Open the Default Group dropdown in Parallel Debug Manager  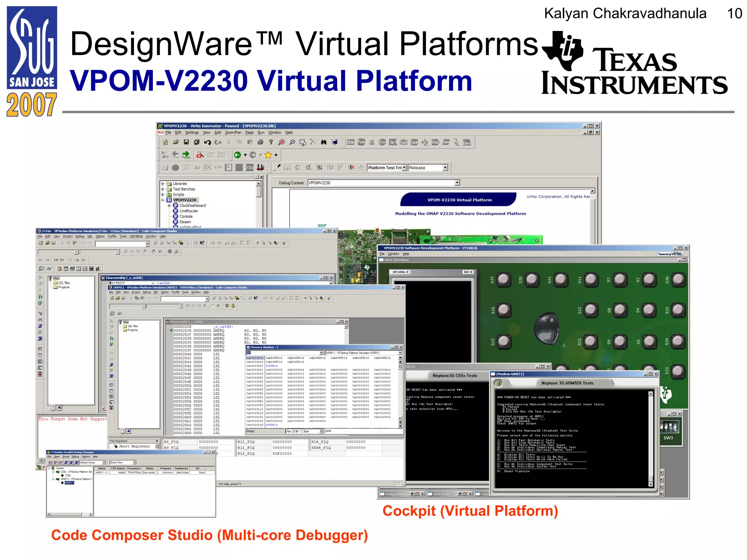pos(104,462)
